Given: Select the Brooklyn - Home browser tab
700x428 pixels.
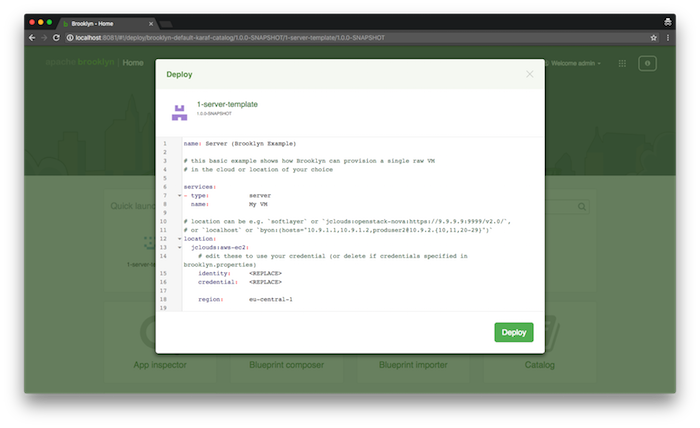Looking at the screenshot, I should pos(95,21).
